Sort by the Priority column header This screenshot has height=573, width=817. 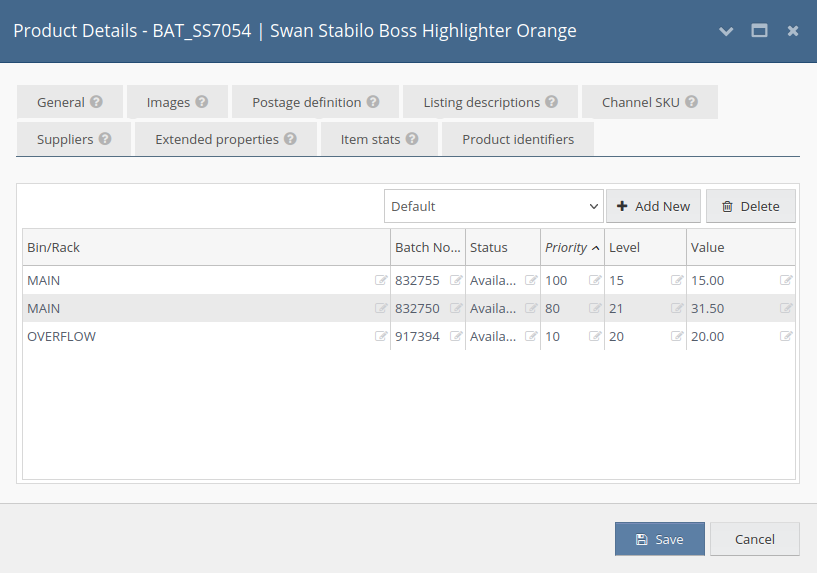pyautogui.click(x=572, y=247)
